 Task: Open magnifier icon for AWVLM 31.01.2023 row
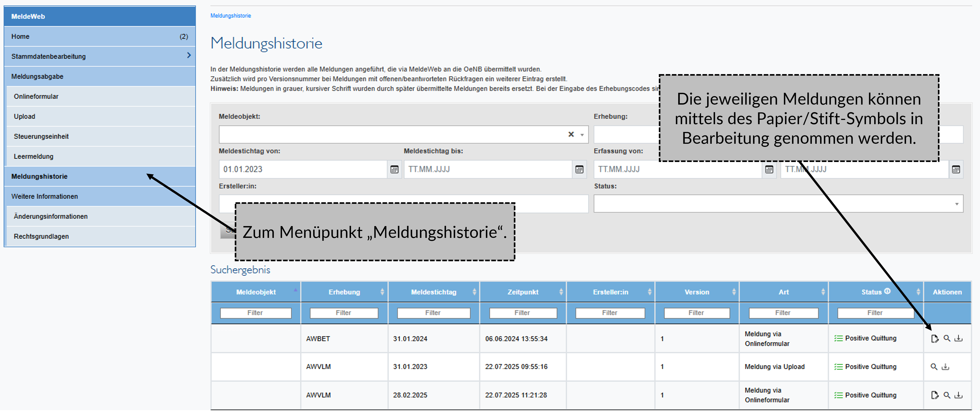click(x=934, y=367)
